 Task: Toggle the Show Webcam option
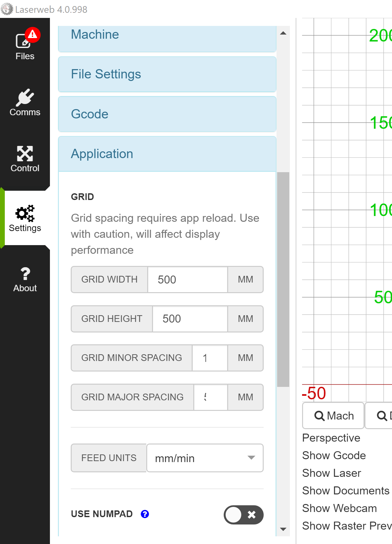pos(340,508)
